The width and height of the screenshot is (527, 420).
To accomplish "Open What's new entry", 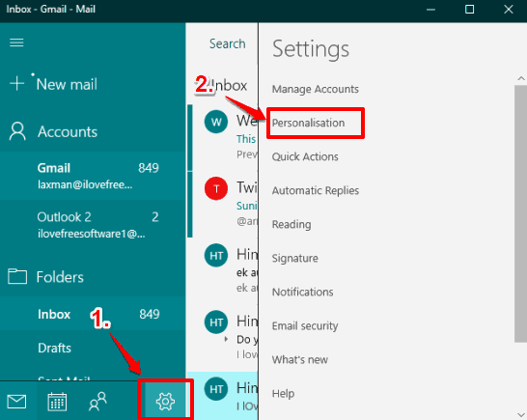I will point(300,360).
